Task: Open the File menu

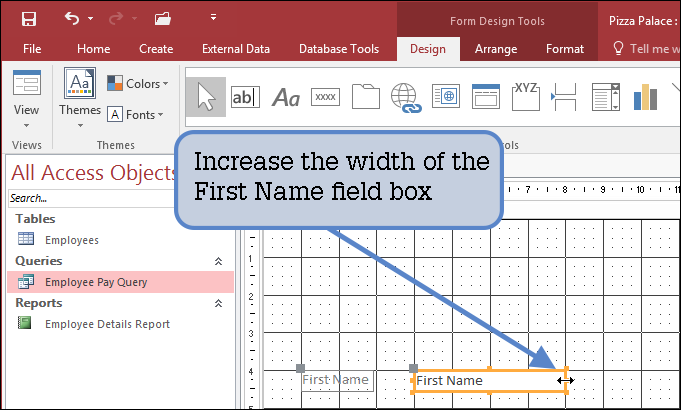Action: pyautogui.click(x=32, y=49)
